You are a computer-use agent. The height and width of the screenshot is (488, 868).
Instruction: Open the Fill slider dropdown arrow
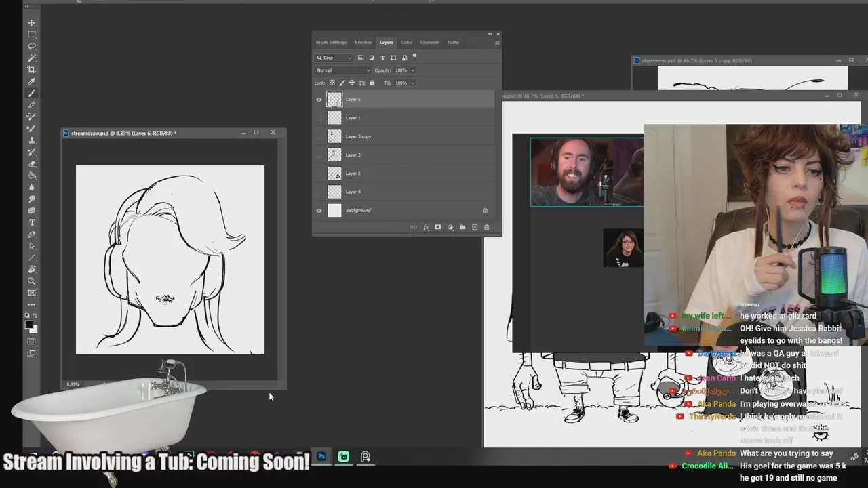[412, 83]
